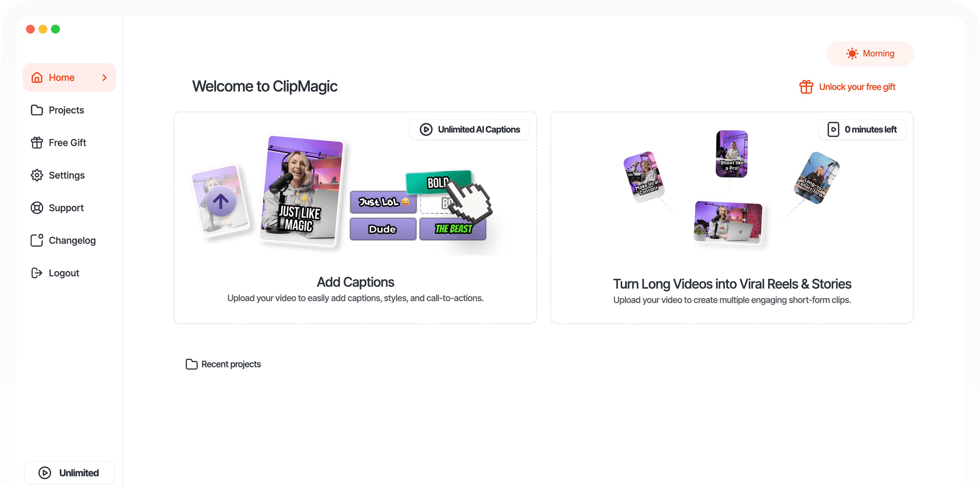Toggle the Morning theme button
The height and width of the screenshot is (485, 980).
coord(870,54)
